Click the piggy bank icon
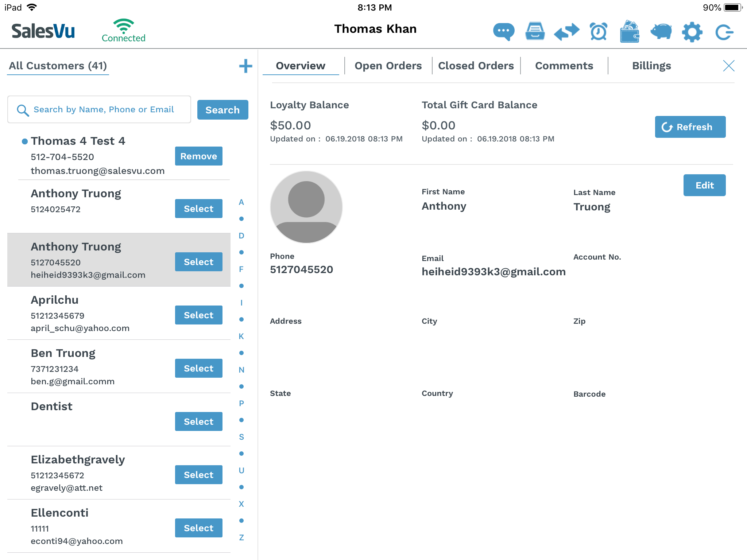The image size is (747, 560). pyautogui.click(x=661, y=32)
